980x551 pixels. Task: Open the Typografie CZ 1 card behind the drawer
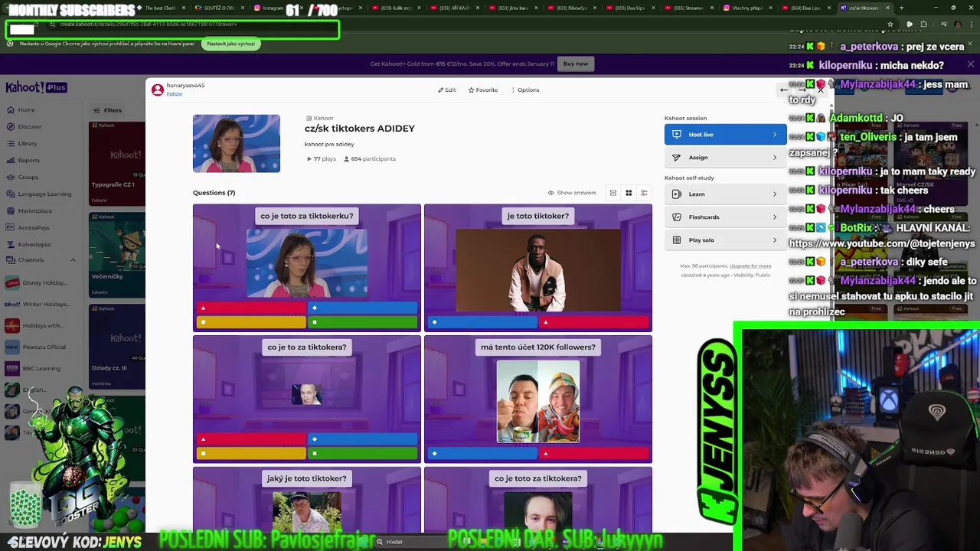pos(117,165)
